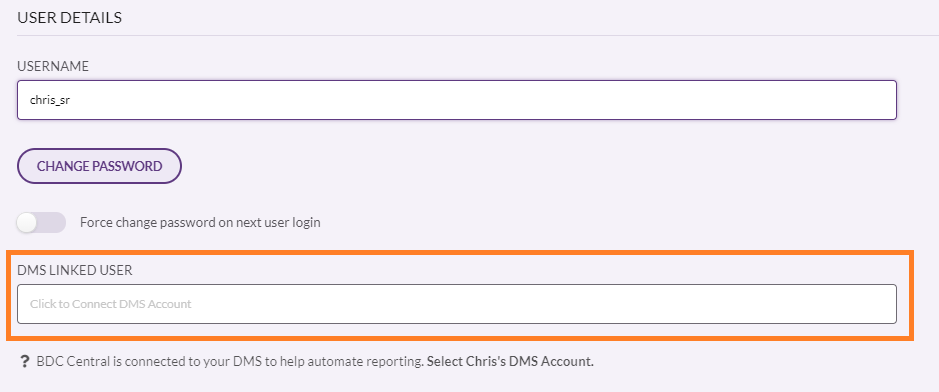Click the bold 'Select Chris's DMS Account.' text
The height and width of the screenshot is (392, 939).
point(510,361)
